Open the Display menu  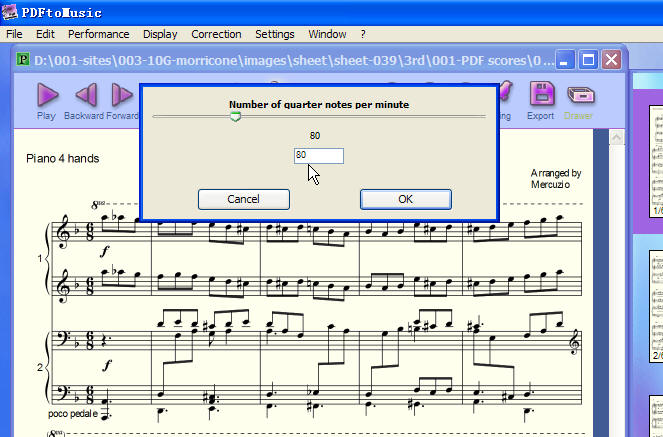[160, 34]
